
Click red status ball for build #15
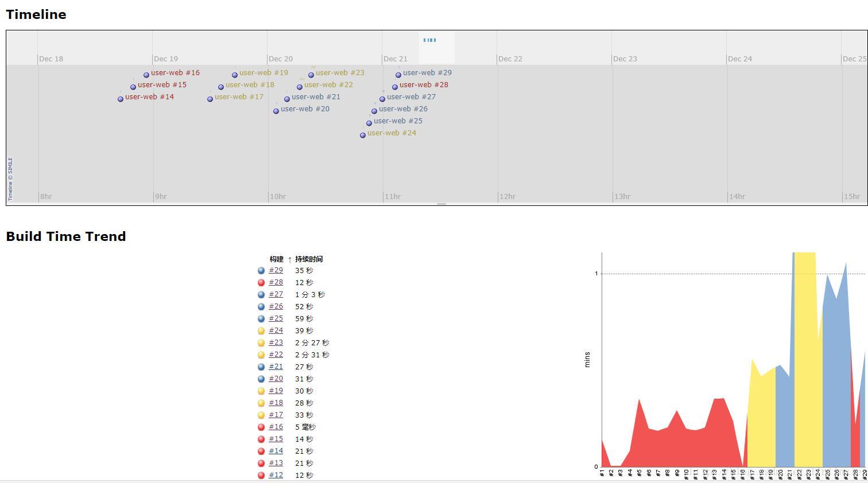261,439
